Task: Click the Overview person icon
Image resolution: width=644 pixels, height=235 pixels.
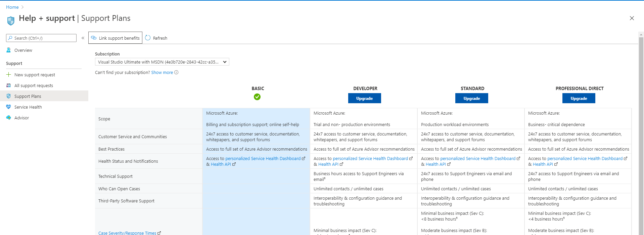Action: (x=9, y=50)
